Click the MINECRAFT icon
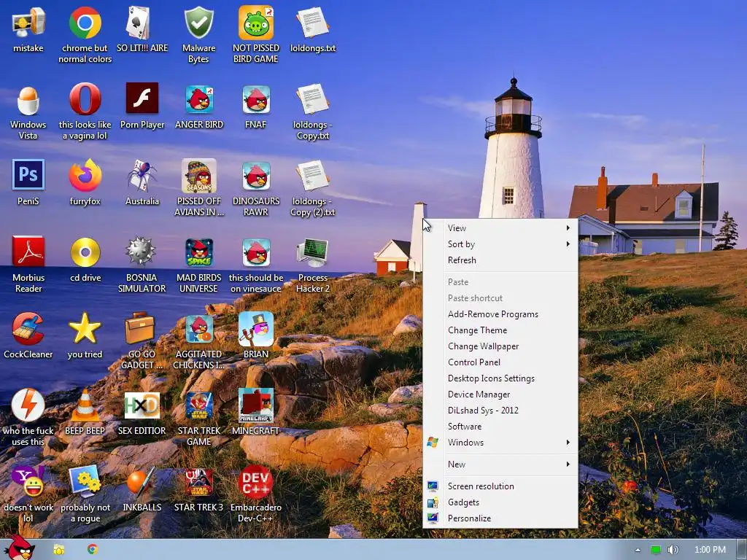This screenshot has height=560, width=747. (x=256, y=405)
